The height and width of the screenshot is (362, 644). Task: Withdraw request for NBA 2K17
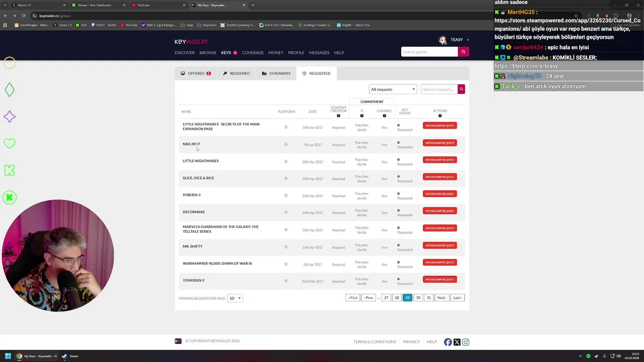click(x=440, y=143)
